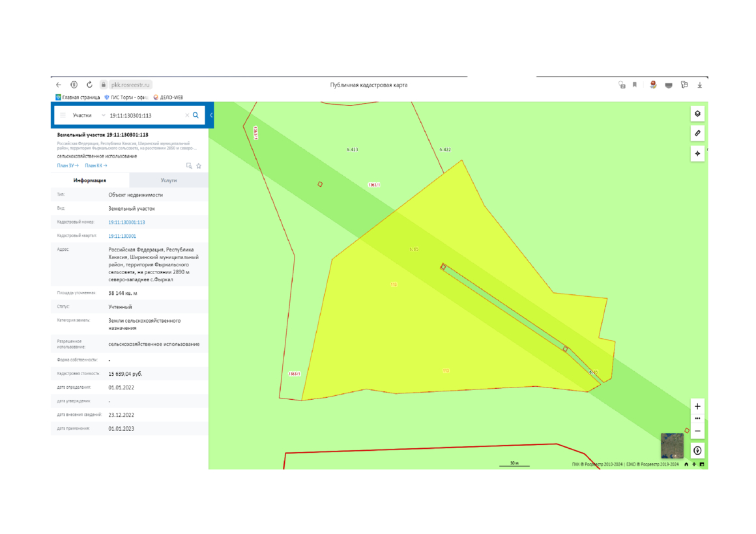Open the План ЗУ link
Viewport: 756px width, 534px height.
coord(68,166)
